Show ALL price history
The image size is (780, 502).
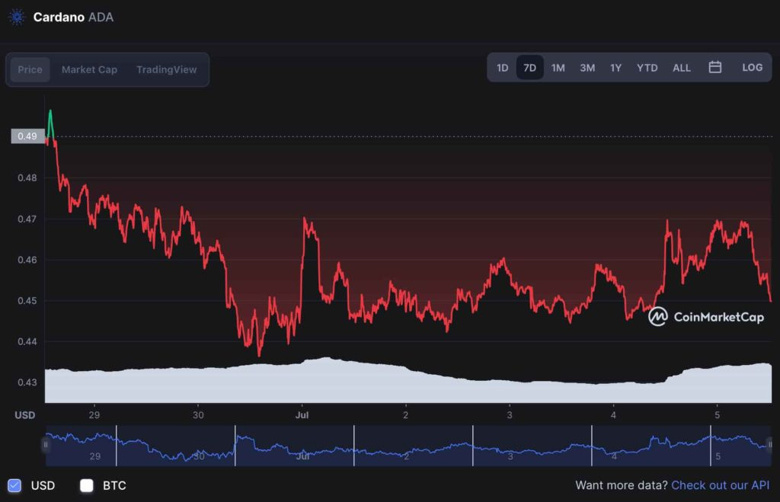tap(682, 68)
